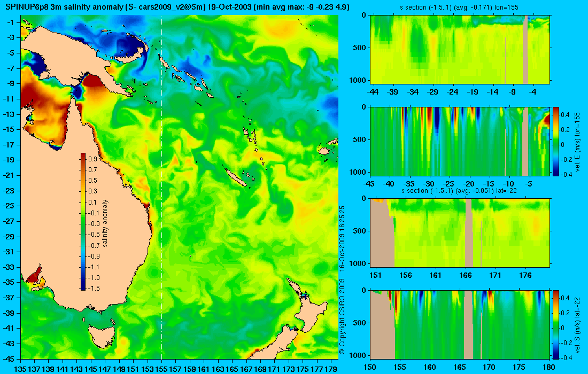Click the 150 tick under southward velocity plot
Viewport: 588px width, 374px height.
[370, 367]
